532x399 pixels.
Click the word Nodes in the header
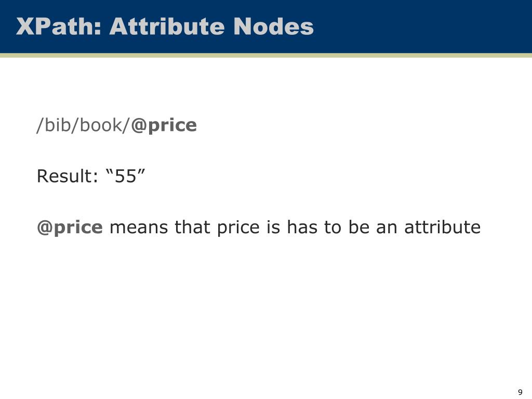273,26
